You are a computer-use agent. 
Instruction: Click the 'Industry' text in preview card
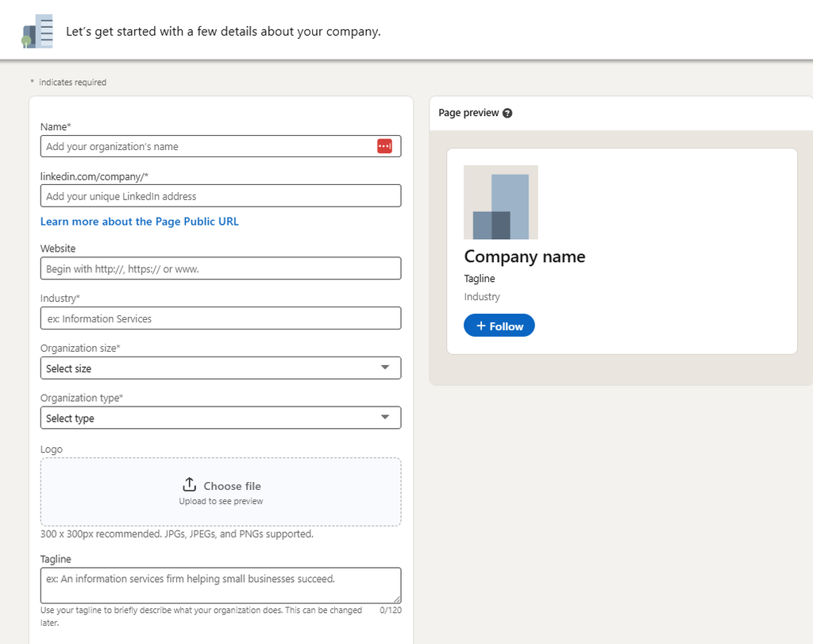point(482,297)
